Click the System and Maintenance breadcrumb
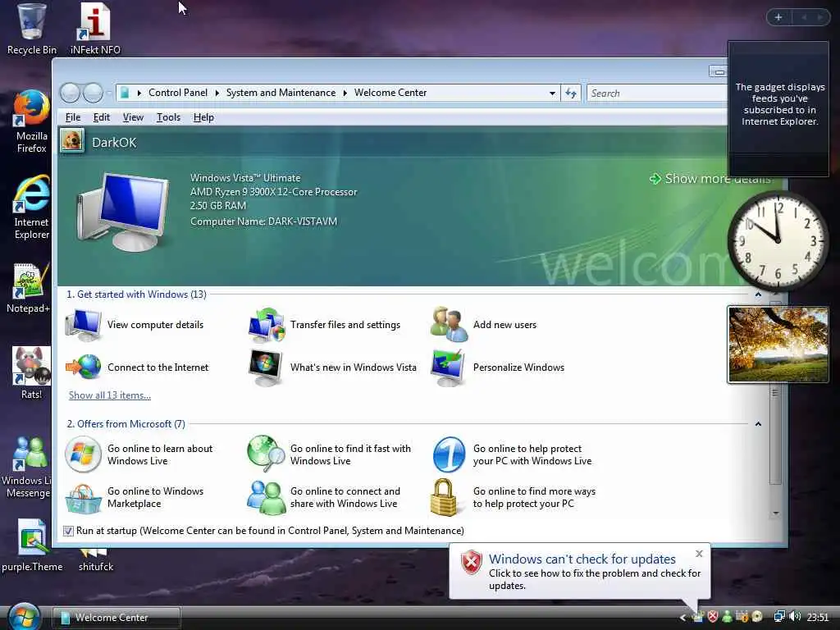Image resolution: width=840 pixels, height=630 pixels. pyautogui.click(x=281, y=93)
